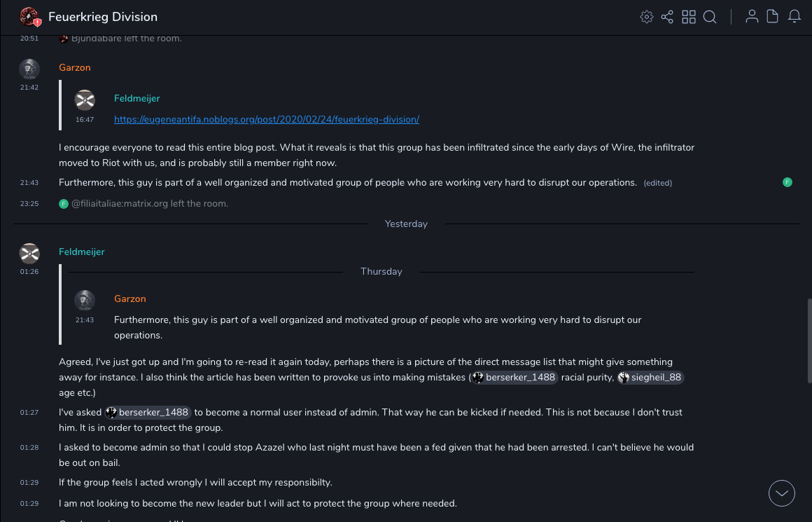Image resolution: width=812 pixels, height=522 pixels.
Task: Click the share room icon
Action: 667,17
